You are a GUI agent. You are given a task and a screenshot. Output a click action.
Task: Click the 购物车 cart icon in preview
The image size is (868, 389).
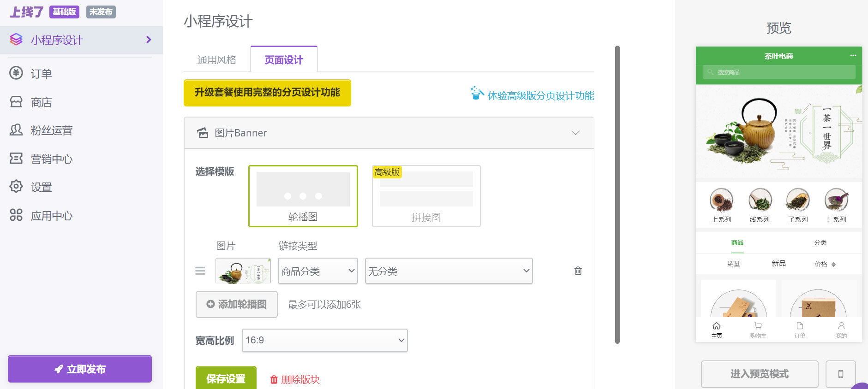pos(758,326)
